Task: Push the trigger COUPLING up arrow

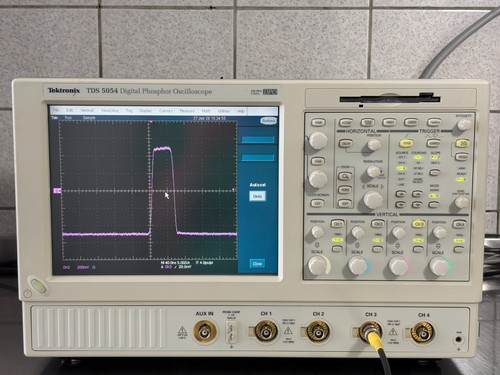Action: coord(417,194)
